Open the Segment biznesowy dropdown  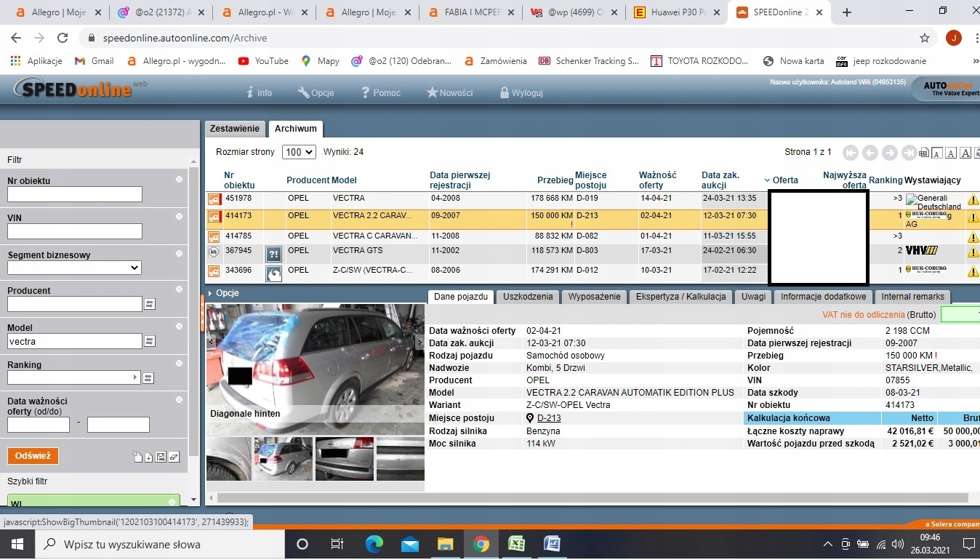point(74,268)
